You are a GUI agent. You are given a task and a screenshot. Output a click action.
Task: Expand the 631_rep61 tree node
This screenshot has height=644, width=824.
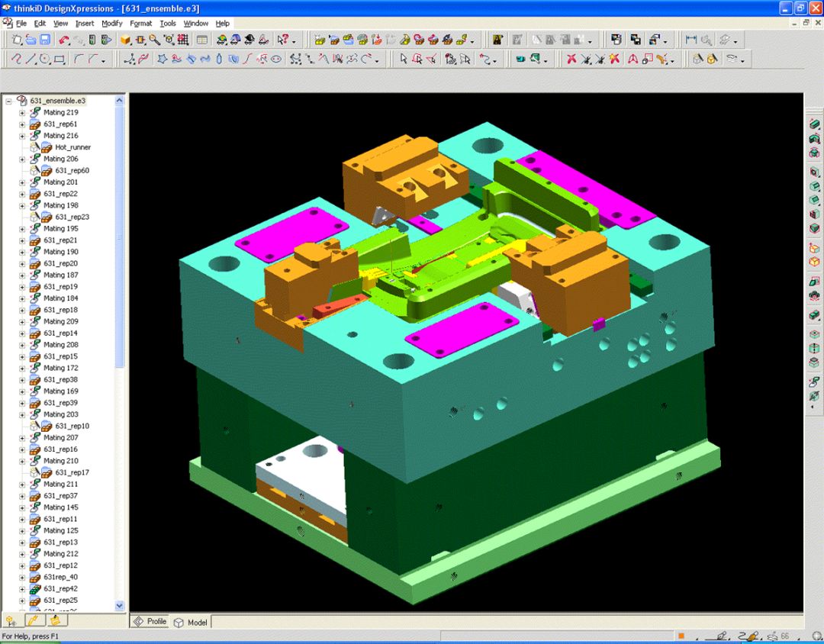(22, 124)
